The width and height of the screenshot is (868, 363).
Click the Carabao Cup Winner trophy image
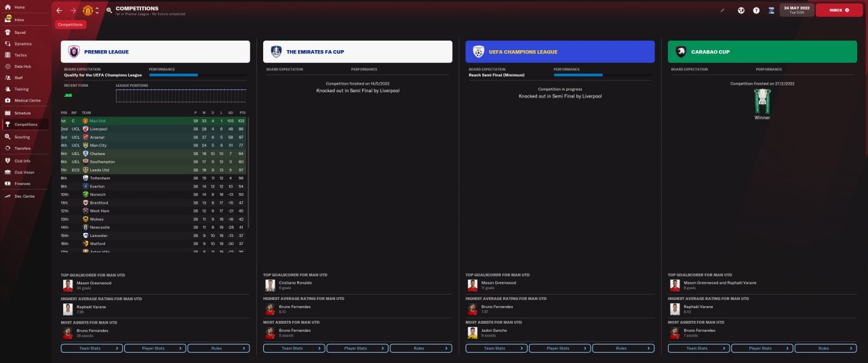pyautogui.click(x=762, y=101)
